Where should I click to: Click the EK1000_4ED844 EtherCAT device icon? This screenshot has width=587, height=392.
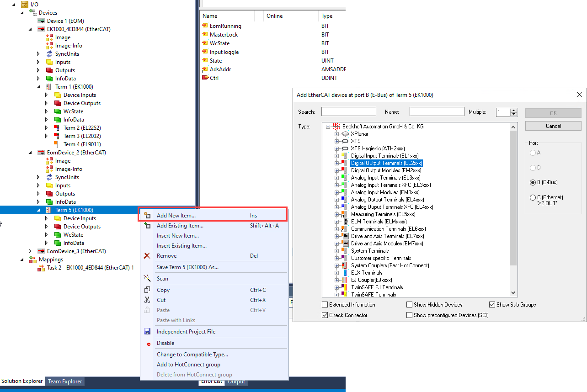[x=41, y=29]
